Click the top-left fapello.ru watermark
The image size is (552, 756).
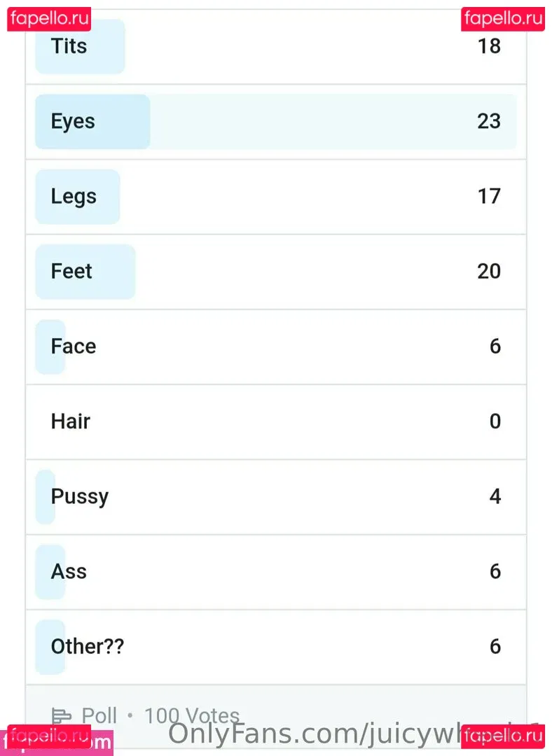49,18
